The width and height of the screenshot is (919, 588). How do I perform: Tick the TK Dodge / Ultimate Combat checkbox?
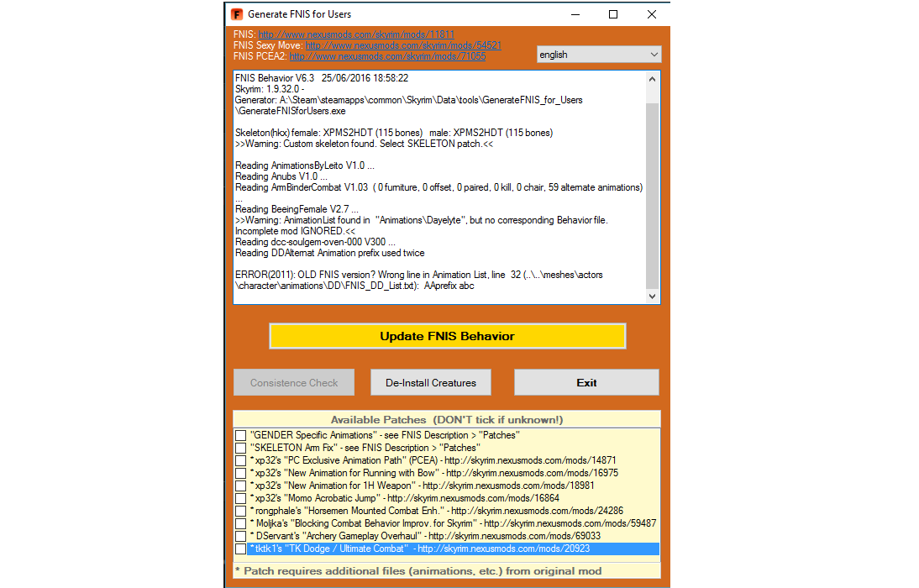[x=241, y=549]
